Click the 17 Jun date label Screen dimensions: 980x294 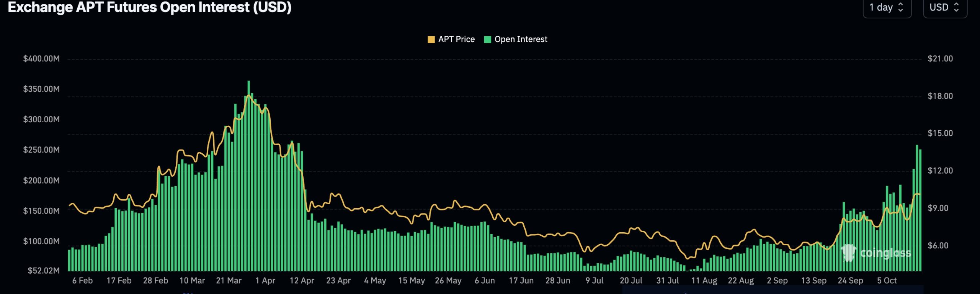click(521, 281)
